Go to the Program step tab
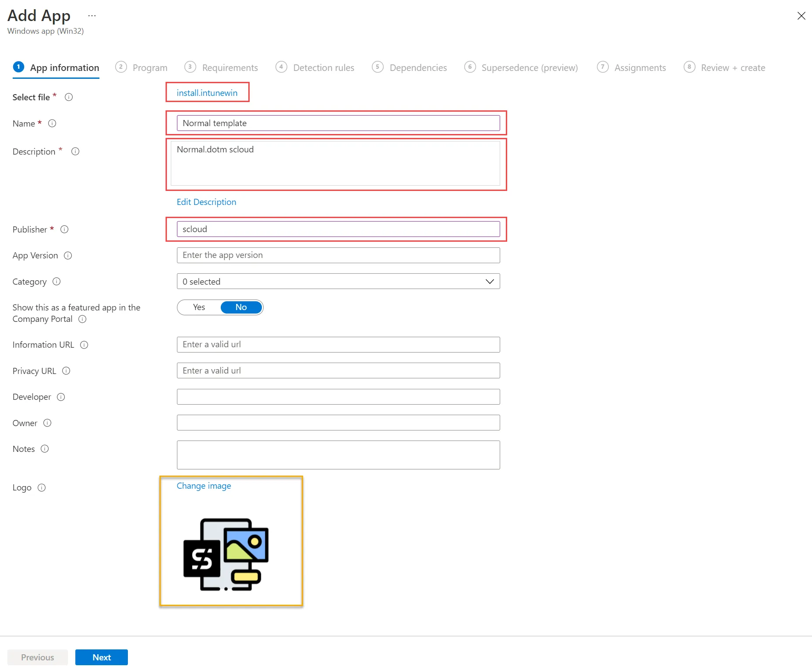The width and height of the screenshot is (812, 670). 141,67
